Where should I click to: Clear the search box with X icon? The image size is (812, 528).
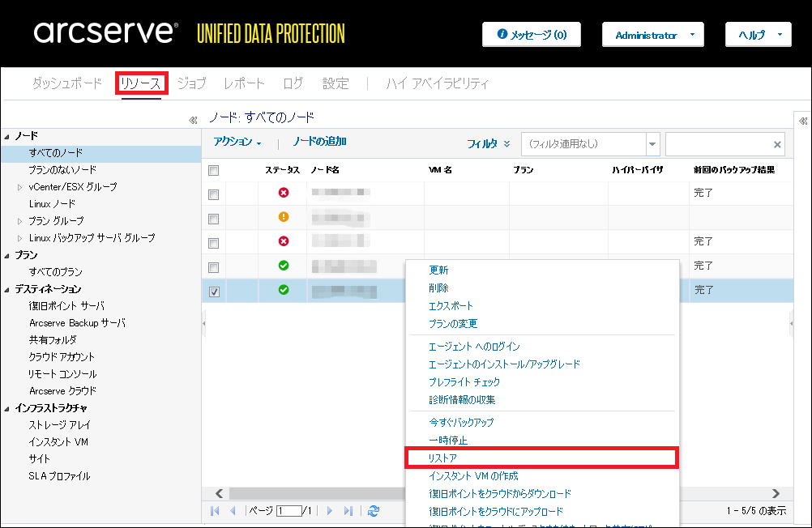pyautogui.click(x=777, y=145)
